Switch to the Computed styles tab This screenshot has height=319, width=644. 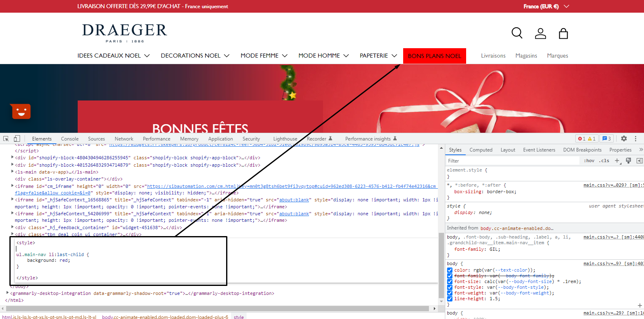481,150
